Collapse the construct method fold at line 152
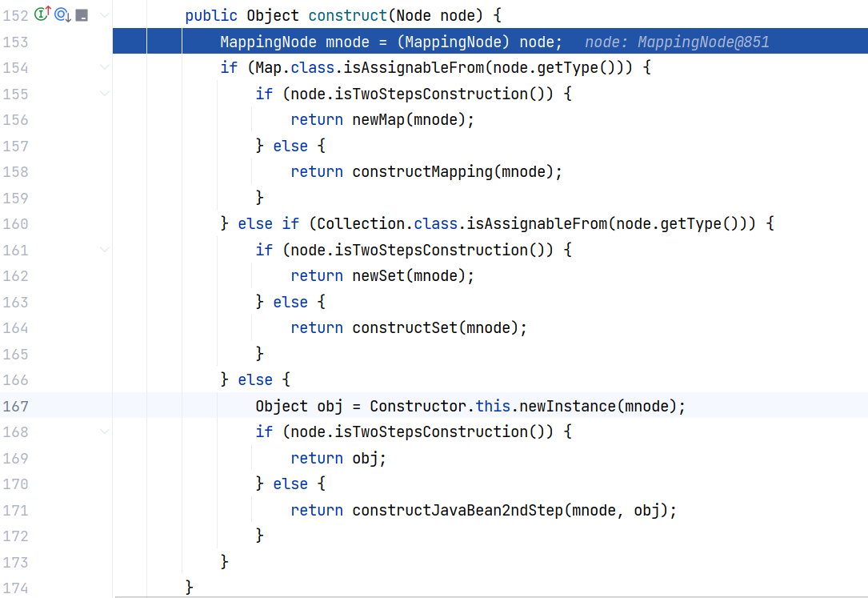This screenshot has height=598, width=868. click(104, 15)
